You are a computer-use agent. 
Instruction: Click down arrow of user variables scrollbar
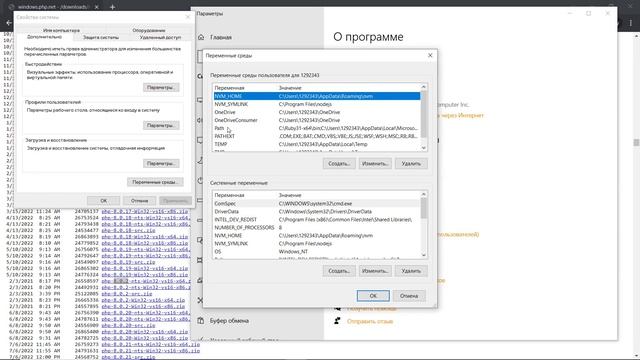[x=424, y=148]
